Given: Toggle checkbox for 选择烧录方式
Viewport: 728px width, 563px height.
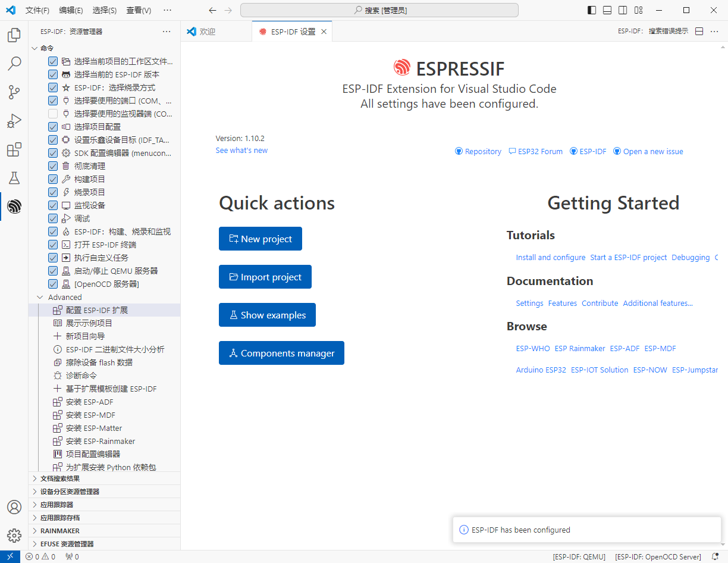Looking at the screenshot, I should [x=53, y=87].
